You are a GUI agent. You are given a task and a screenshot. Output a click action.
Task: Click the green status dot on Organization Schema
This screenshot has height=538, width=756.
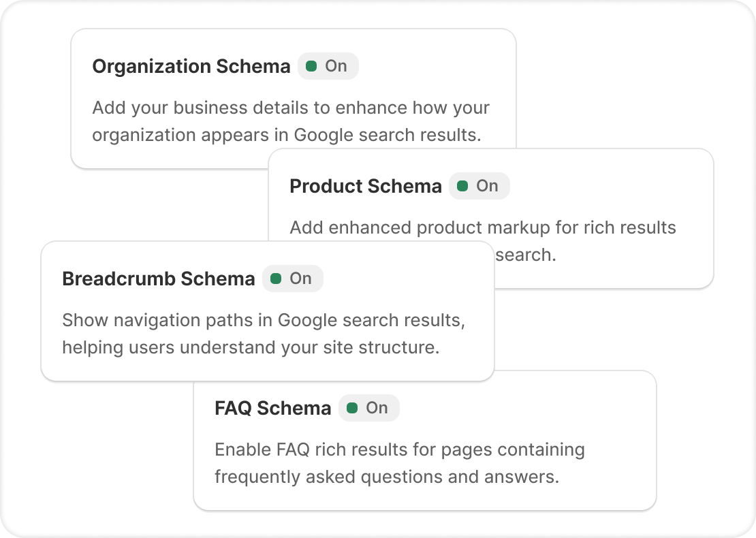[311, 66]
